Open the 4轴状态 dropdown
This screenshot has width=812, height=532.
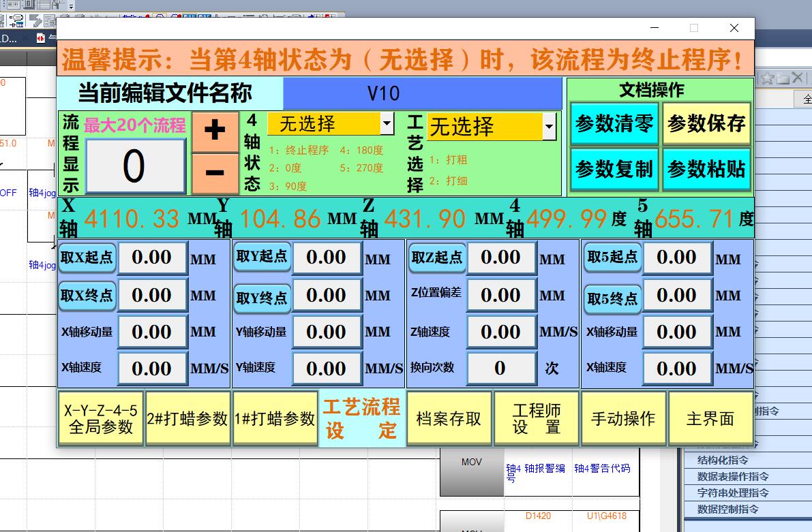[x=387, y=124]
